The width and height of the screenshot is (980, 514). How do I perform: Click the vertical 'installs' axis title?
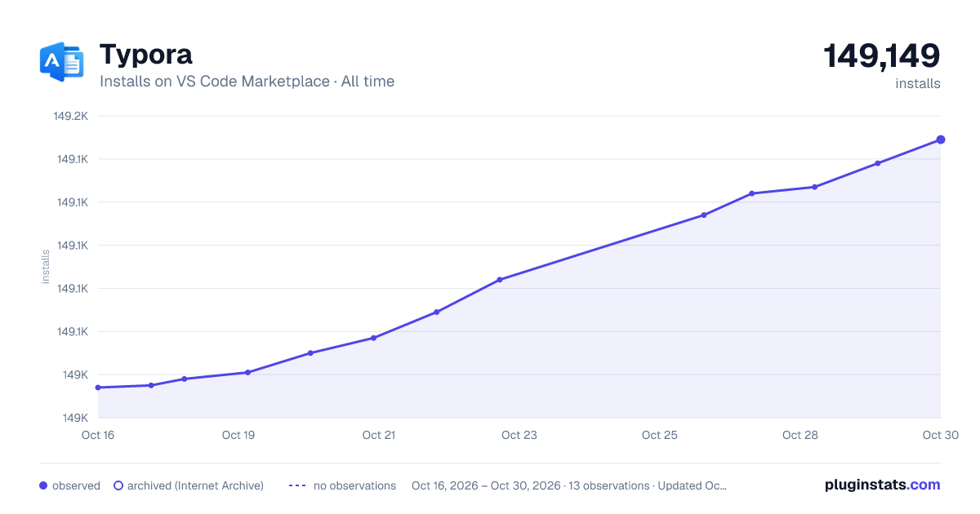pos(46,267)
